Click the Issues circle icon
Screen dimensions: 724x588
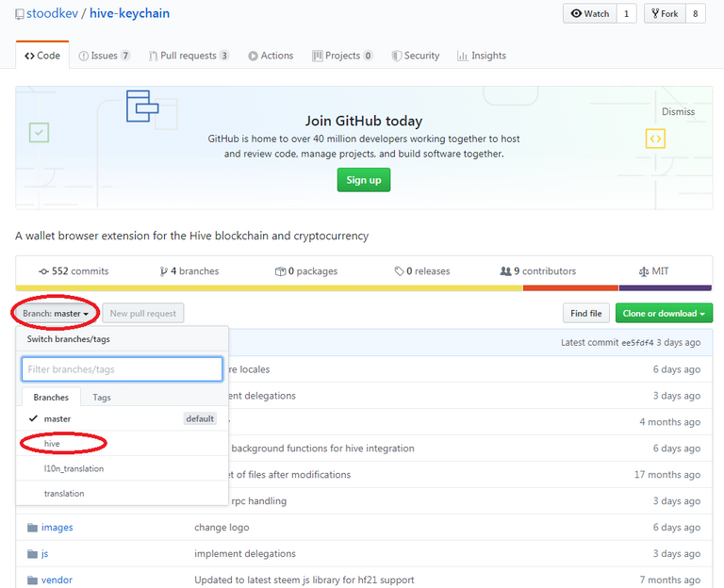pyautogui.click(x=84, y=56)
